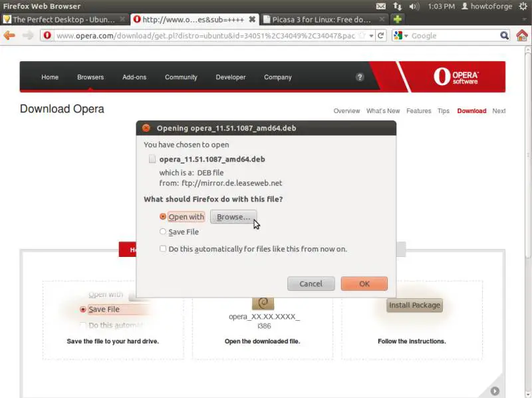532x398 pixels.
Task: Open the Tips link
Action: (444, 110)
